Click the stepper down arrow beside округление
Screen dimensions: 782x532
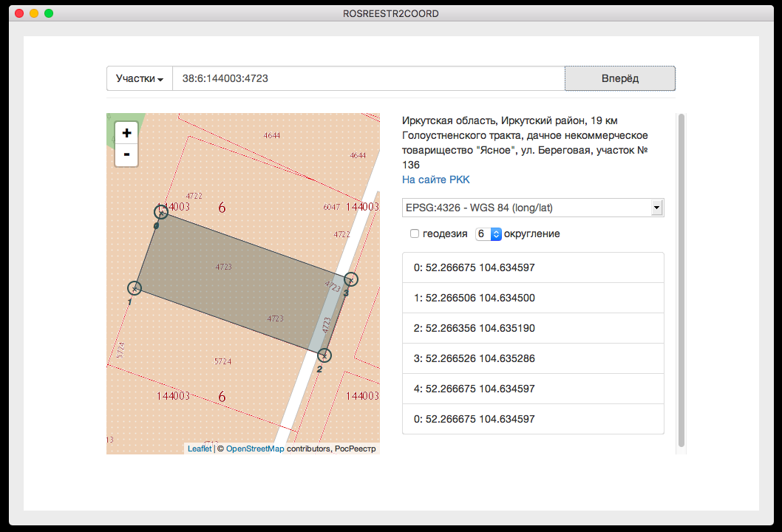tap(497, 236)
